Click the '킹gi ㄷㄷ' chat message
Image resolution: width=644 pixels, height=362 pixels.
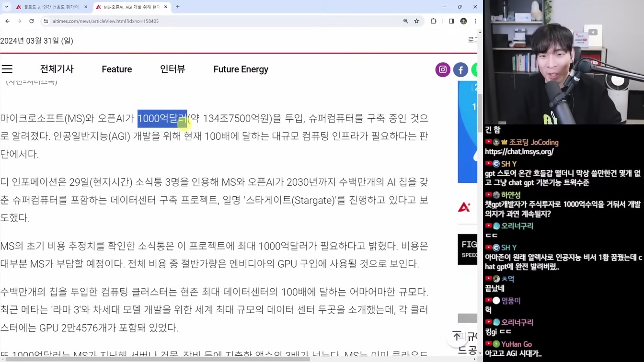tap(498, 332)
